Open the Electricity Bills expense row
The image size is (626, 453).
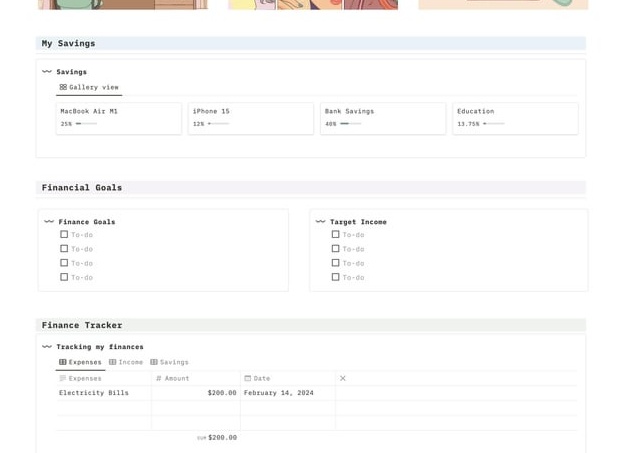click(94, 393)
